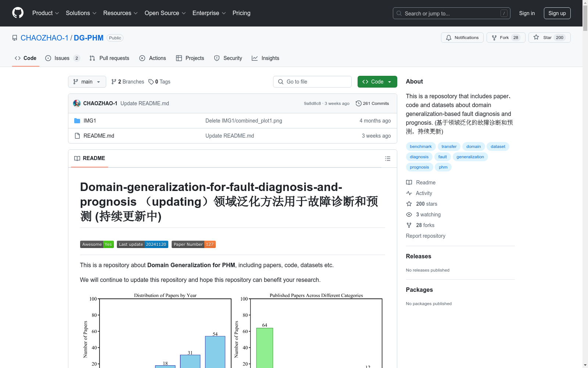Click the Sign up button
Viewport: 588px width, 368px height.
[557, 13]
